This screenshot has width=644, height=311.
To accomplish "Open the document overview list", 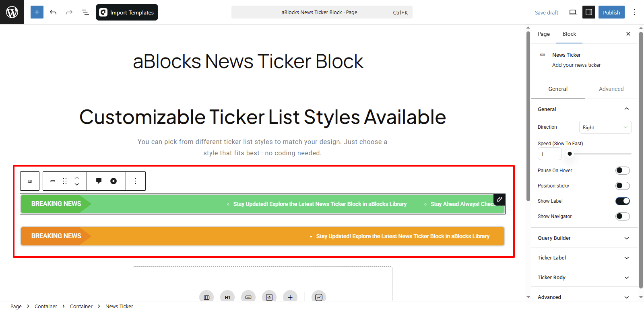I will click(x=85, y=12).
